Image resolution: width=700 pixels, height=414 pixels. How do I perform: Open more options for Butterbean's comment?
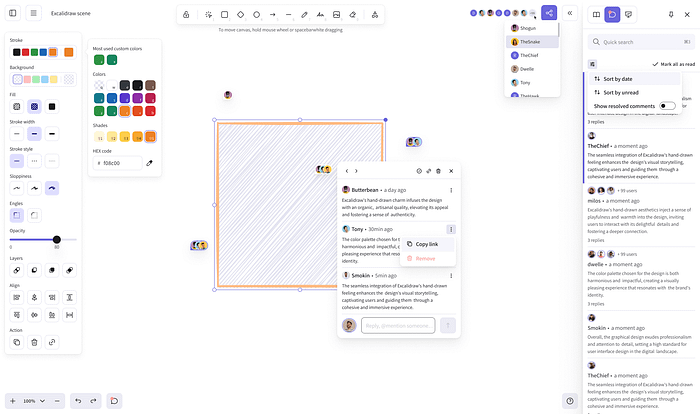[451, 189]
